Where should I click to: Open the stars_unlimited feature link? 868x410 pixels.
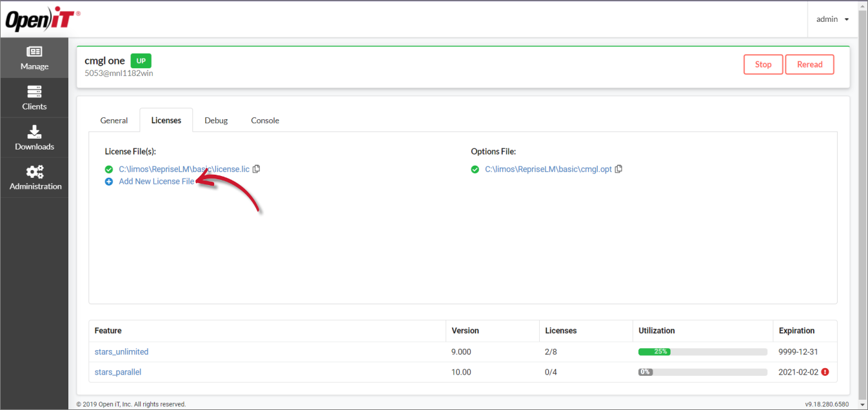121,352
